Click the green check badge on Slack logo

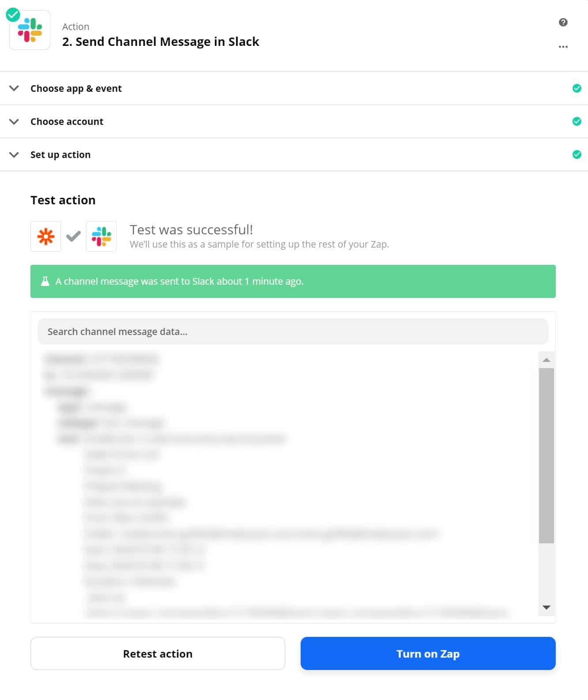tap(13, 15)
